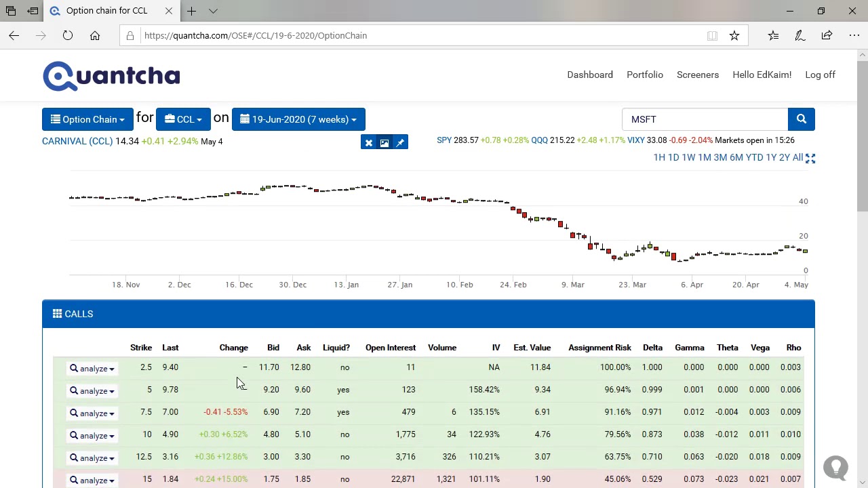
Task: Click the VIXY ticker link
Action: [x=635, y=140]
